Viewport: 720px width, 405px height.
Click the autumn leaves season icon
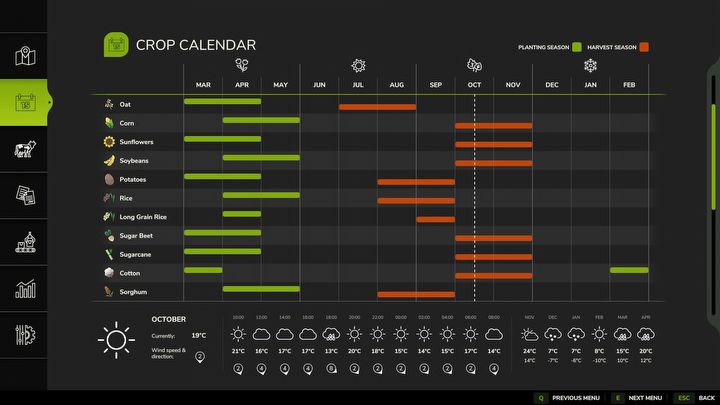click(474, 65)
